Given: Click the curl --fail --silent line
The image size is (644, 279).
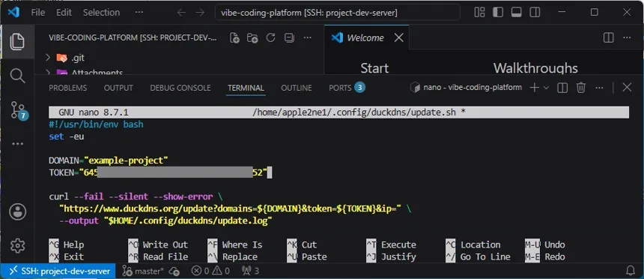Looking at the screenshot, I should (x=136, y=196).
